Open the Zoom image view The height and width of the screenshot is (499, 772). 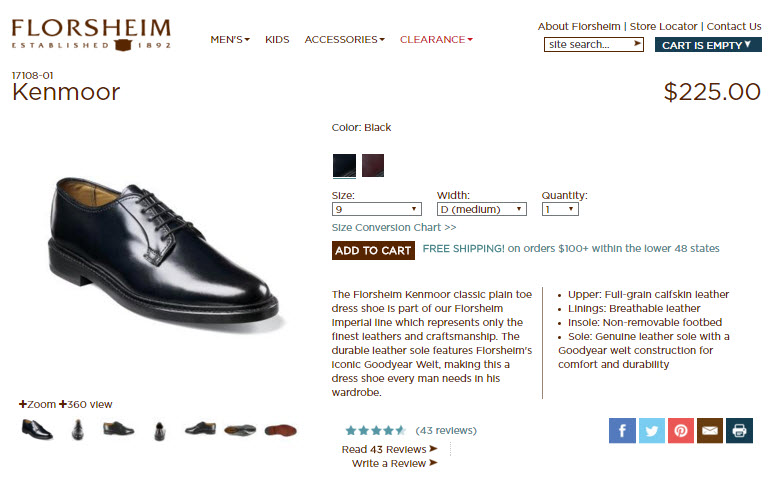38,404
